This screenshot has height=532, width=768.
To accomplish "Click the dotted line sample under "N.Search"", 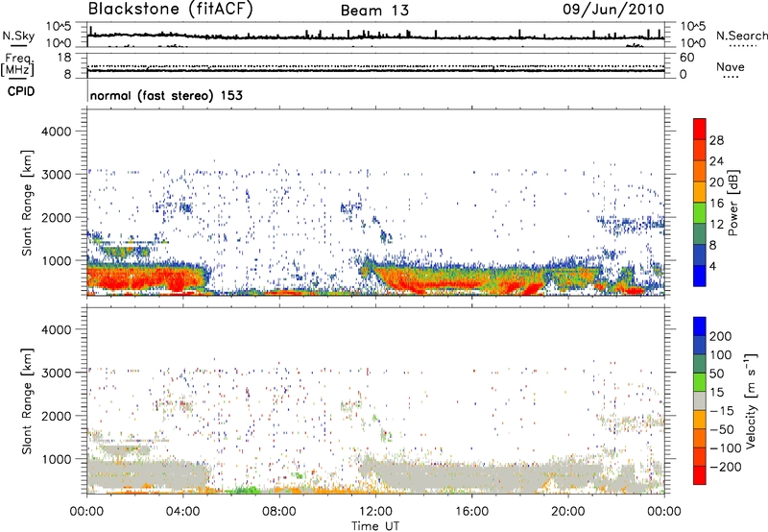I will point(743,46).
